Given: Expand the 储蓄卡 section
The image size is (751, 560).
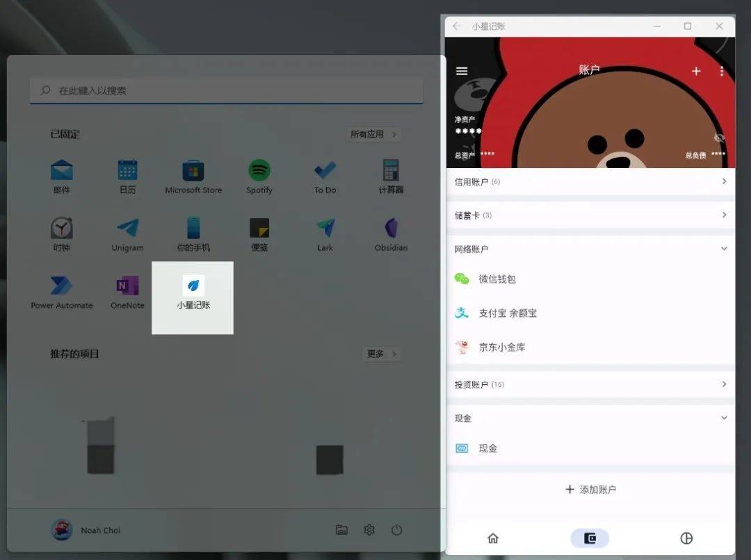Looking at the screenshot, I should tap(590, 215).
